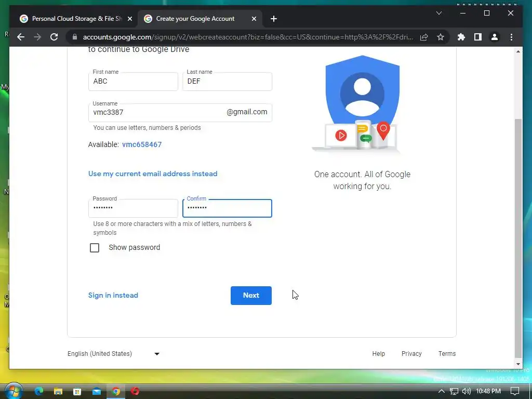Open the Chrome profile avatar icon
Viewport: 532px width, 399px height.
(495, 37)
